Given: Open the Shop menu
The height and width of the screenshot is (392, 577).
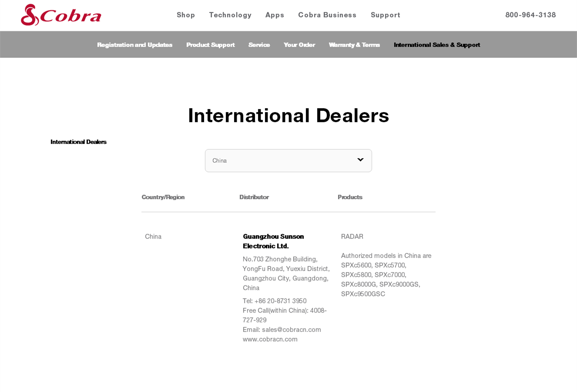Looking at the screenshot, I should point(186,15).
